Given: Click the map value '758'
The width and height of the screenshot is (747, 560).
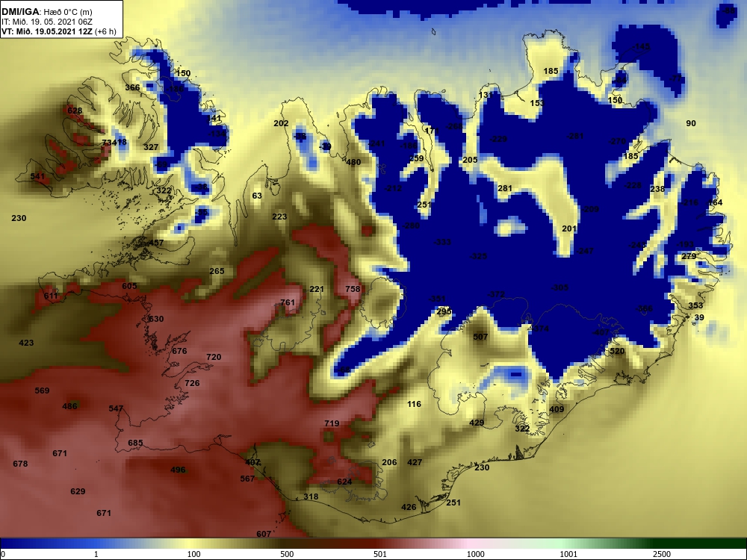Looking at the screenshot, I should (x=353, y=289).
